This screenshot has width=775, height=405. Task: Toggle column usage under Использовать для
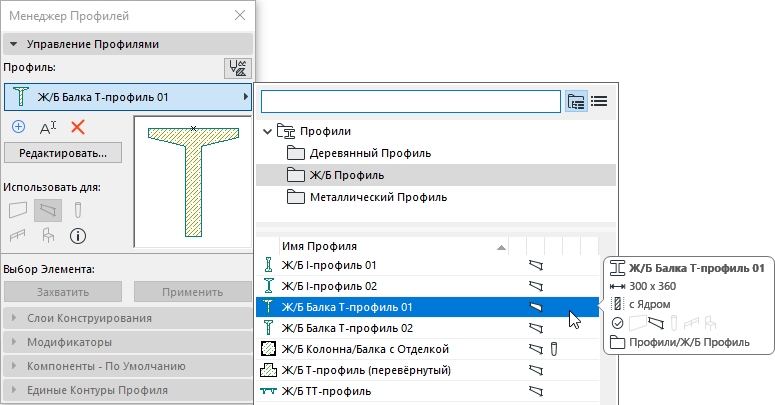click(x=78, y=210)
